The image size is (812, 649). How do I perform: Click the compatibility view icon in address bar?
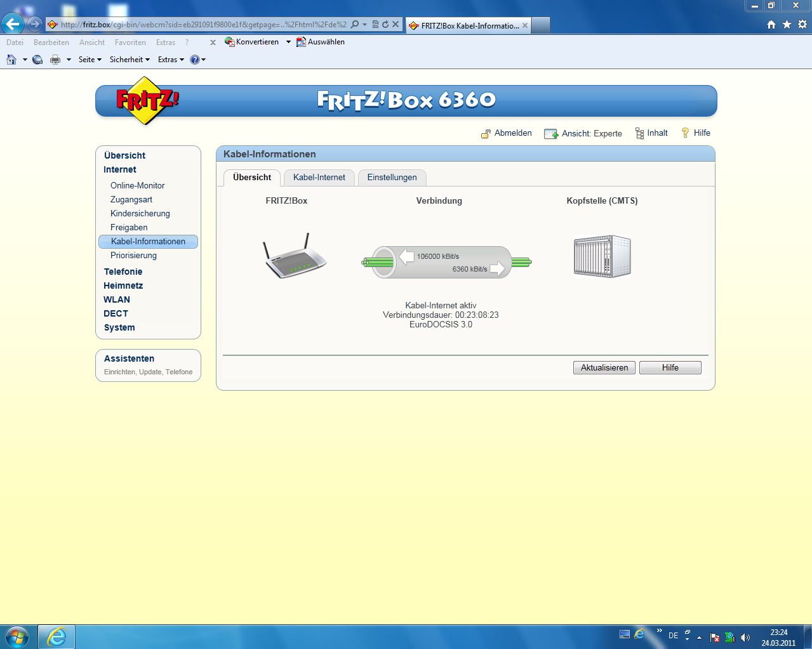(375, 25)
